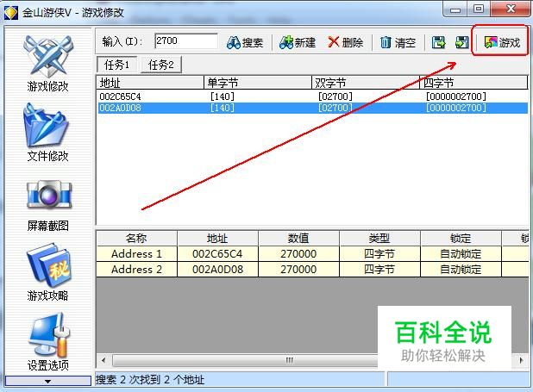
Task: Click the 金山游侠V app icon in title bar
Action: pos(11,13)
